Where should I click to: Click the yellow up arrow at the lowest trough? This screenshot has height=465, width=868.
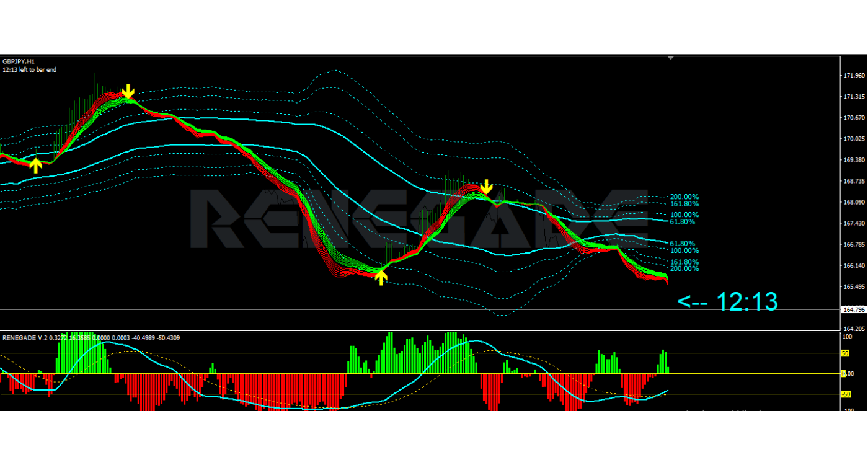(381, 277)
